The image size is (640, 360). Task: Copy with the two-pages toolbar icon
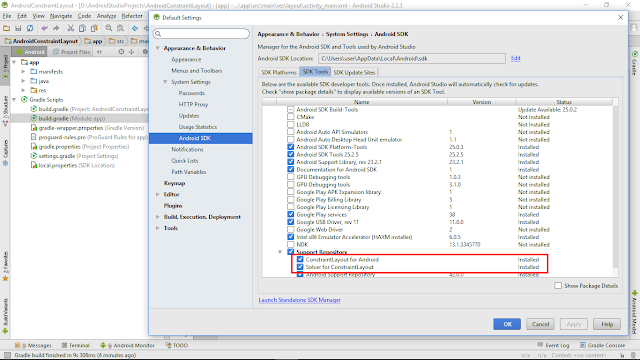coord(82,28)
